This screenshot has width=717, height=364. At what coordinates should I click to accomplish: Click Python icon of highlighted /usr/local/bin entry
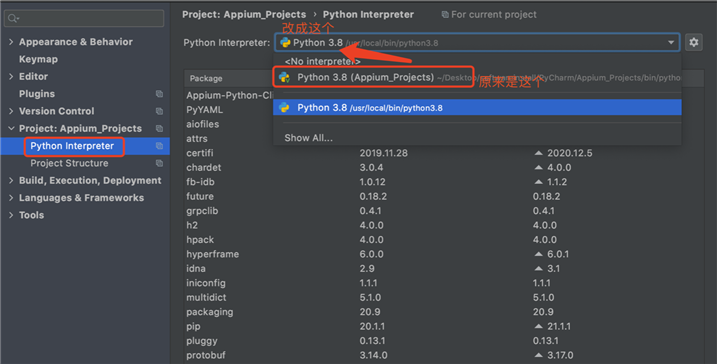[x=284, y=107]
